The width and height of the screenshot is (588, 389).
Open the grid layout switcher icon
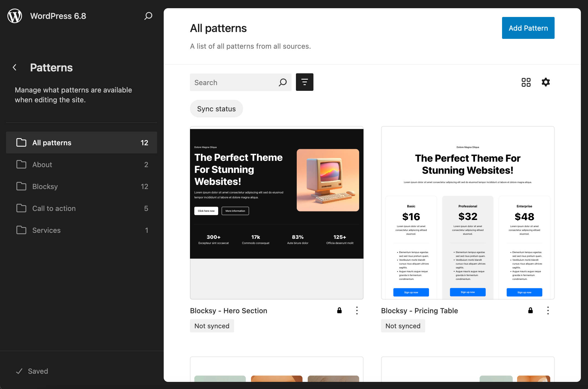[526, 82]
